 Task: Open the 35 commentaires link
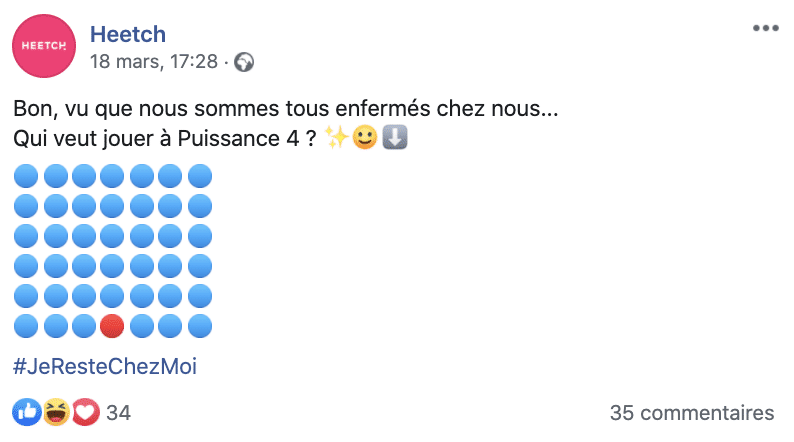(692, 412)
